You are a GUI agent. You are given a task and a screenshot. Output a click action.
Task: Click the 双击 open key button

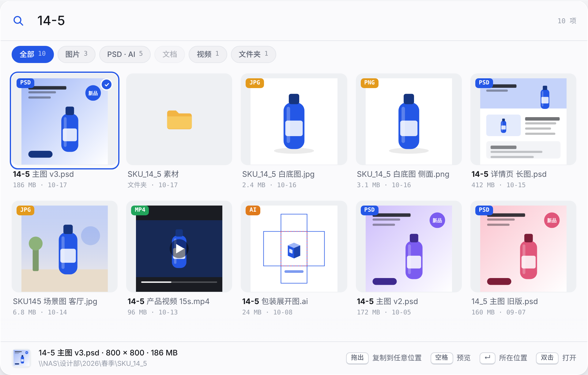pyautogui.click(x=547, y=358)
